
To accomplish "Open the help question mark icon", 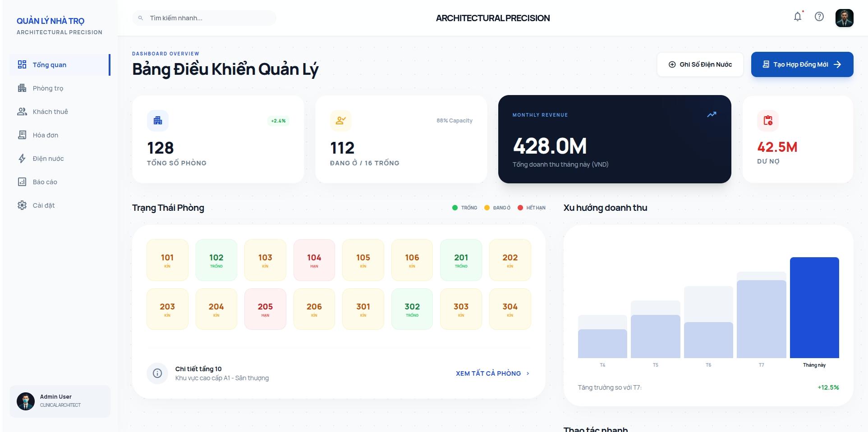I will [x=819, y=17].
